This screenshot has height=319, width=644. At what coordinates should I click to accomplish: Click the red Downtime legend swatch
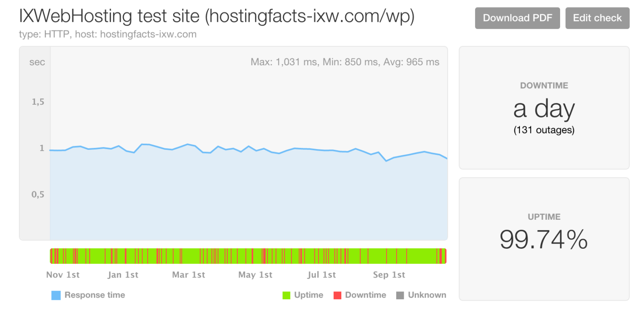pyautogui.click(x=338, y=295)
